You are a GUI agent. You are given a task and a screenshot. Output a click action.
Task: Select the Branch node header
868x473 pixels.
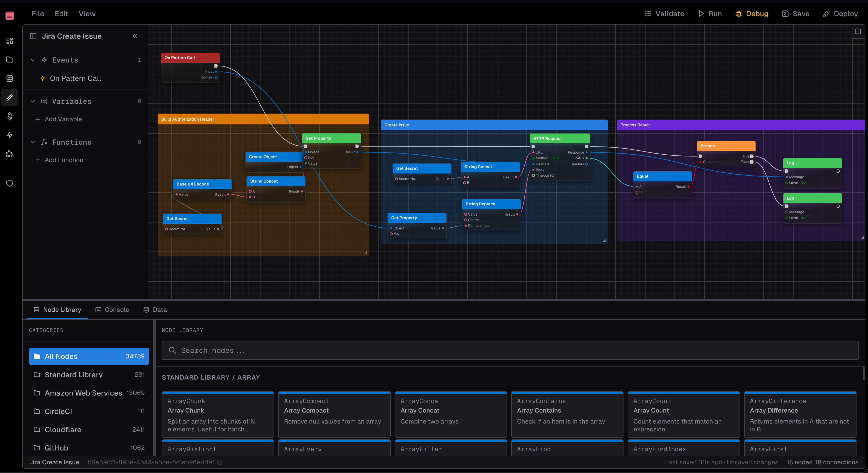[x=726, y=146]
